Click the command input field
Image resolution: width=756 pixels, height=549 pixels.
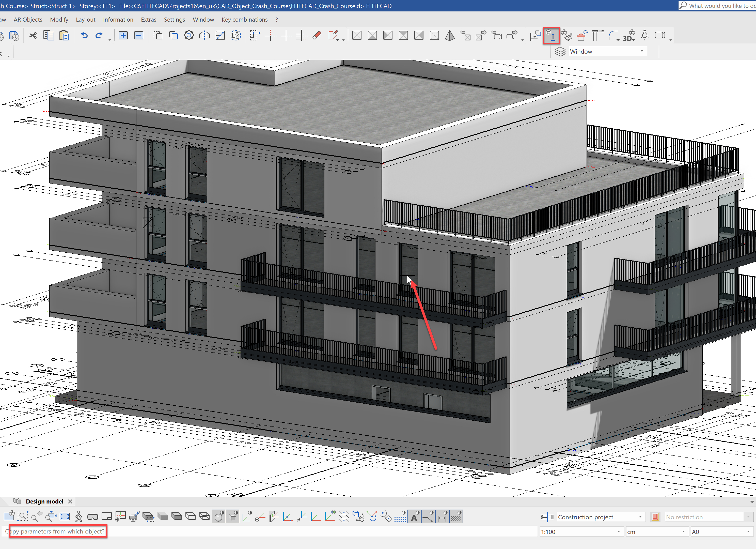click(x=269, y=531)
